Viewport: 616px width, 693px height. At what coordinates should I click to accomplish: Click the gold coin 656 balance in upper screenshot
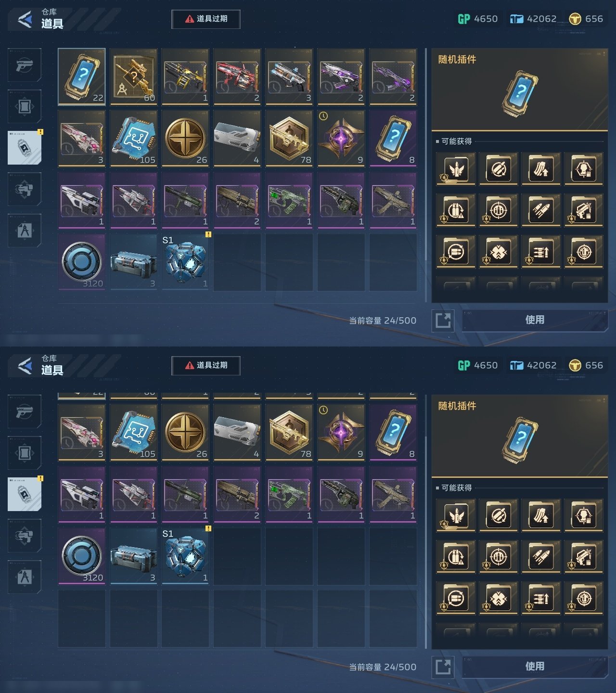pyautogui.click(x=586, y=19)
